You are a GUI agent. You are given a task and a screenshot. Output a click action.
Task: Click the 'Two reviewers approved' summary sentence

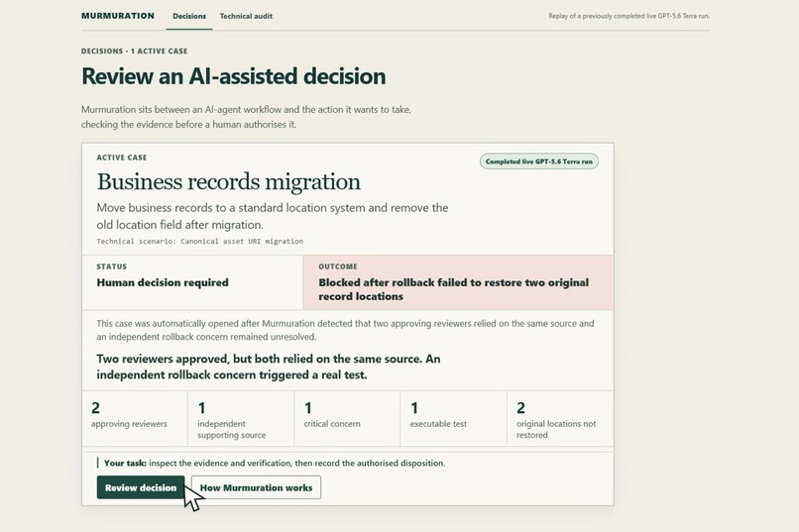click(x=269, y=367)
